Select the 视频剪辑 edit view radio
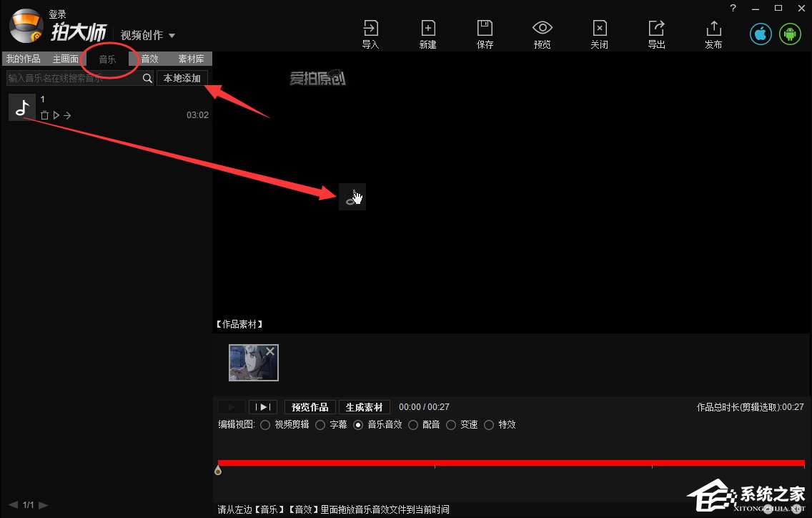Viewport: 812px width, 518px height. 265,425
